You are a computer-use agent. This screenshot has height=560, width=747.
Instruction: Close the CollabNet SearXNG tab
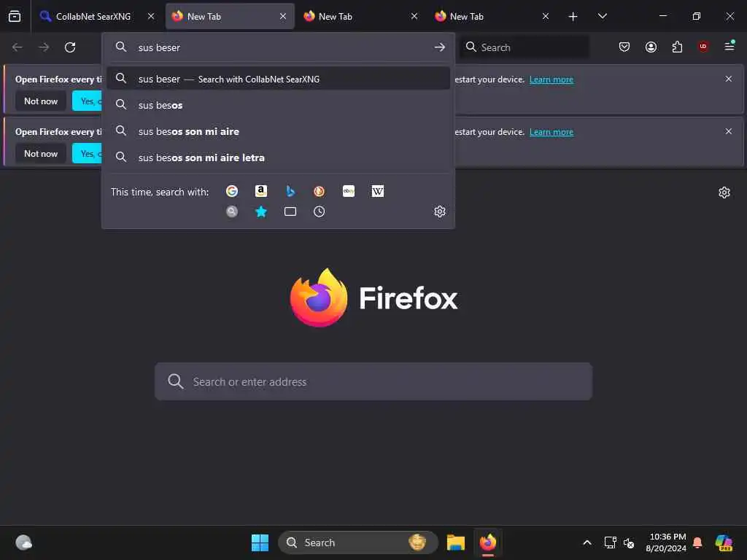click(x=151, y=16)
